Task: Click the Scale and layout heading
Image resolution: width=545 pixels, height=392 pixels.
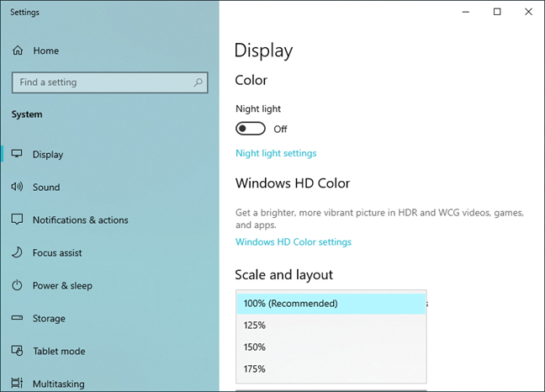Action: pyautogui.click(x=283, y=275)
